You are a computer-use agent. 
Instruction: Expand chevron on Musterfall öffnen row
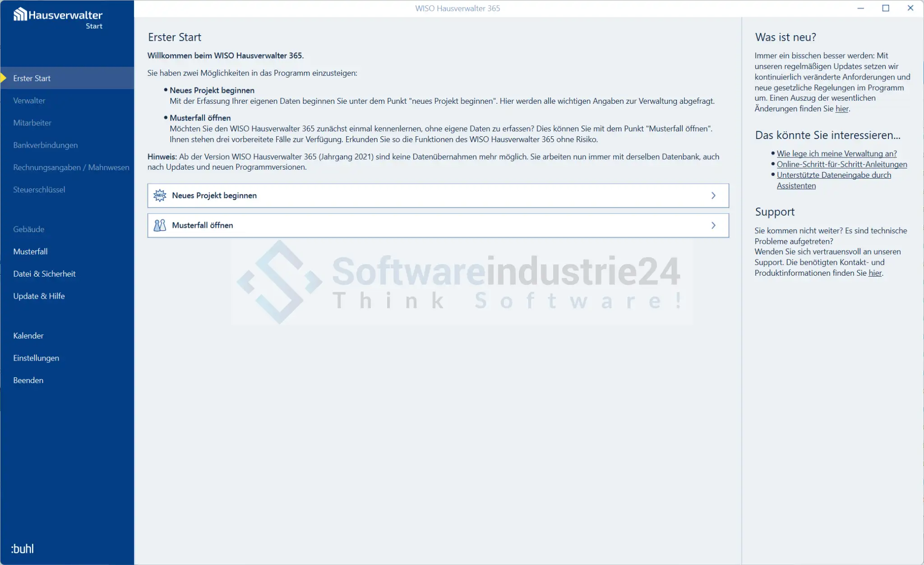pos(713,225)
